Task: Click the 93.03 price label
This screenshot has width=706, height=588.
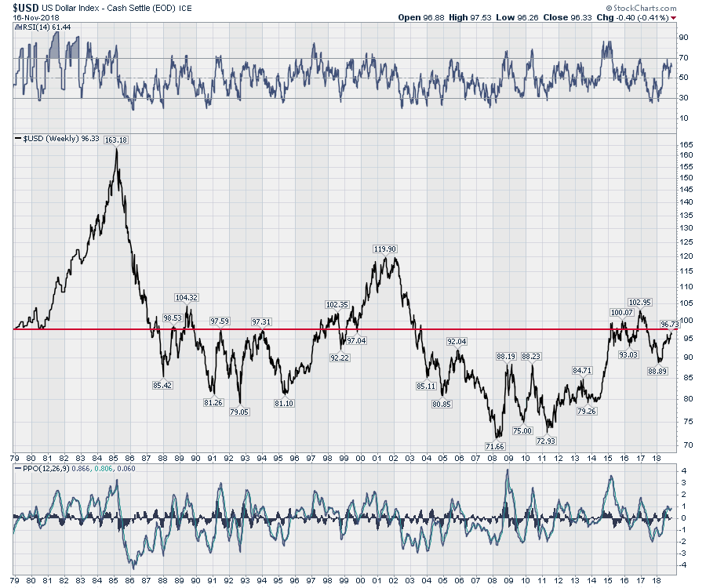Action: click(628, 354)
